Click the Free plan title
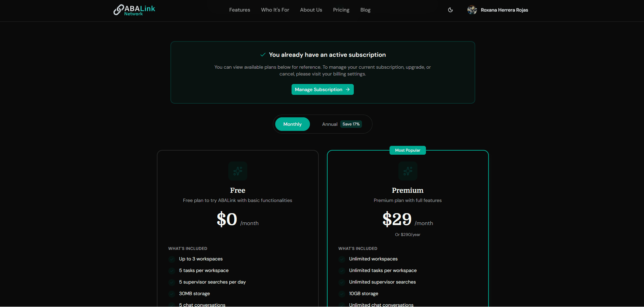 [x=237, y=190]
